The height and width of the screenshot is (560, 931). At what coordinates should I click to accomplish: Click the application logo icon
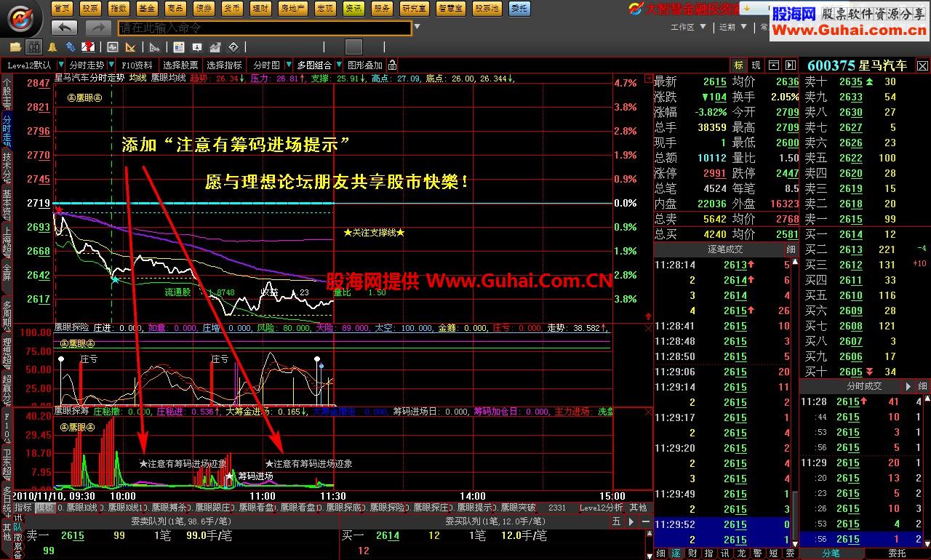click(20, 17)
